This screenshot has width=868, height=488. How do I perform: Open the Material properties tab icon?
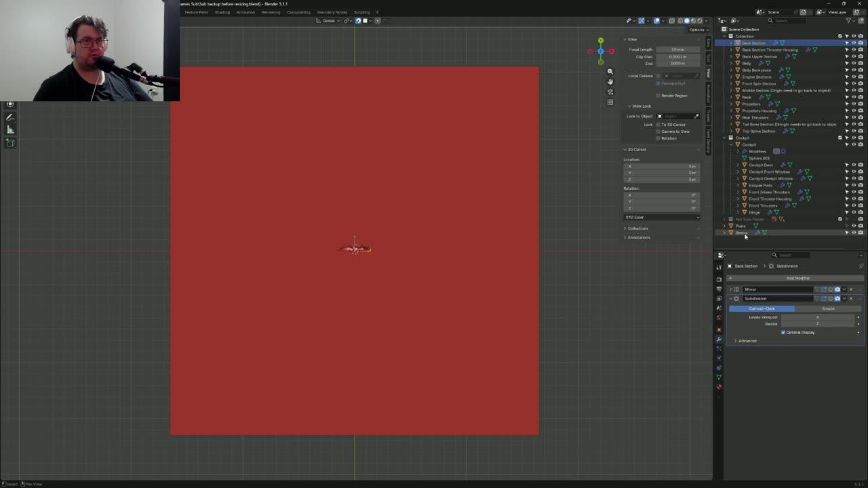[x=719, y=386]
